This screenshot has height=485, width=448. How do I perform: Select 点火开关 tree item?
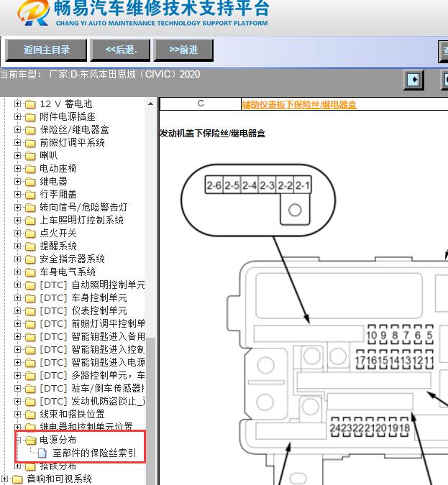point(58,234)
